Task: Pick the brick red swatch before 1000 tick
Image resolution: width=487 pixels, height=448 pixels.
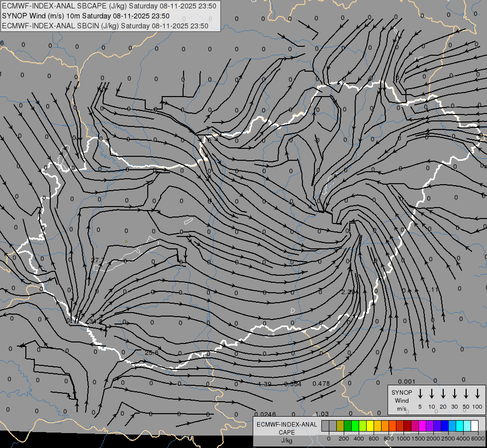Action: pyautogui.click(x=400, y=426)
